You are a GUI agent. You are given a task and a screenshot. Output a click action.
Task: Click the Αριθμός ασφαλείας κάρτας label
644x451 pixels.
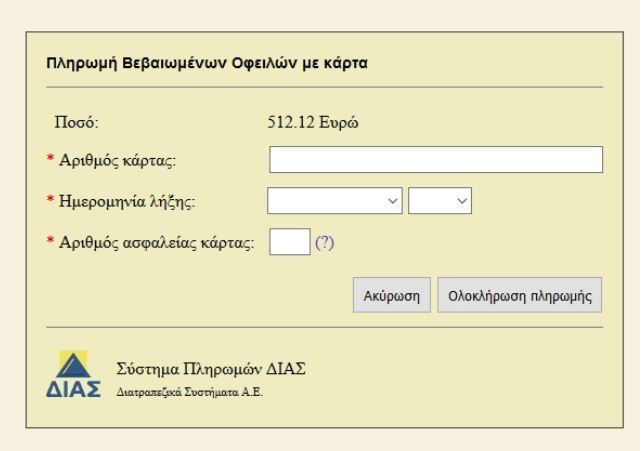pyautogui.click(x=159, y=242)
